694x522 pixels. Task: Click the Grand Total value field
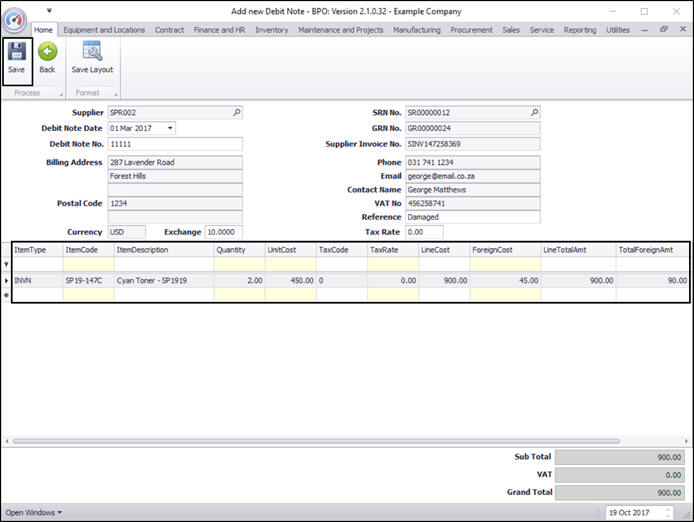tap(620, 492)
